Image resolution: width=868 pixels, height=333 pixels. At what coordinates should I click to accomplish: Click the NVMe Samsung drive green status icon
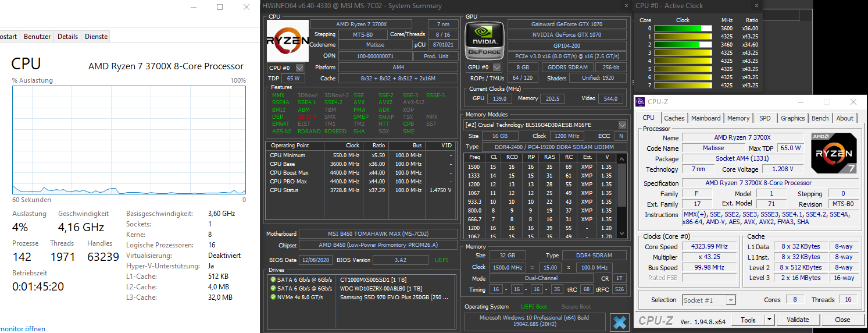273,297
